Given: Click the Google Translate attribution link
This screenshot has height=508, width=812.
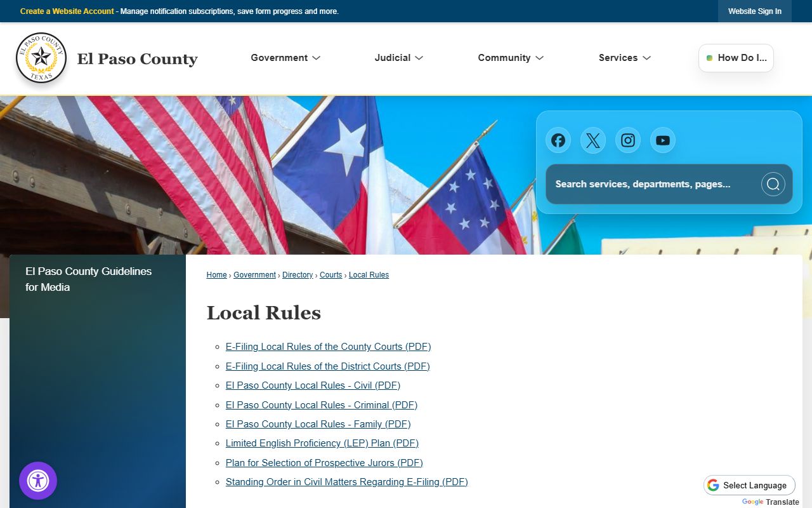Looking at the screenshot, I should tap(770, 502).
